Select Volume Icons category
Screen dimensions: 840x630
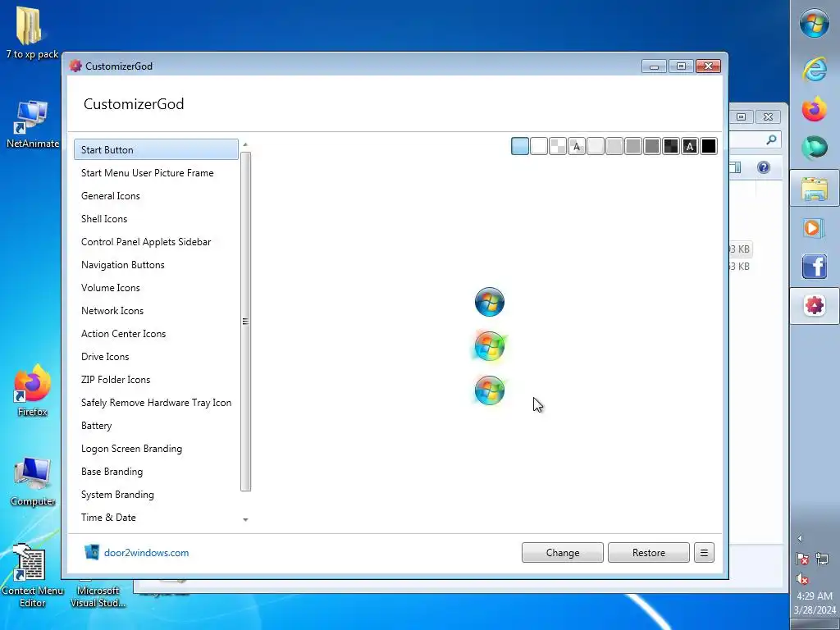point(111,288)
